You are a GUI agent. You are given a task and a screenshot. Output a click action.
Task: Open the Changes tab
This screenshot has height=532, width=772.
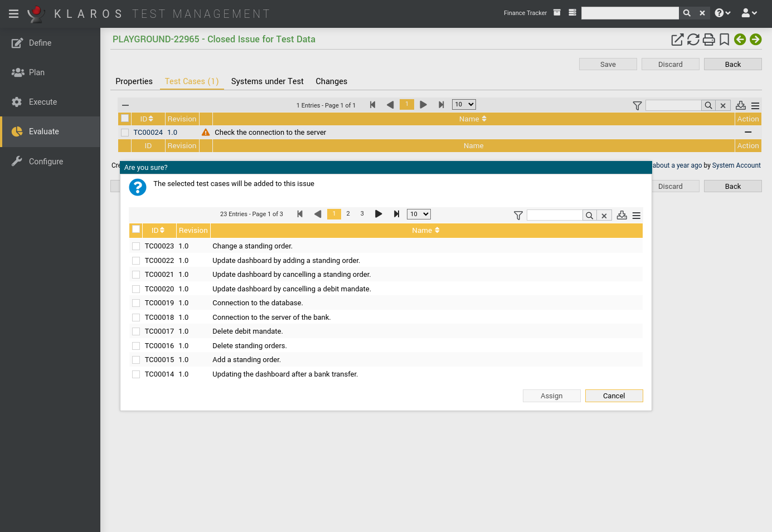pos(331,81)
